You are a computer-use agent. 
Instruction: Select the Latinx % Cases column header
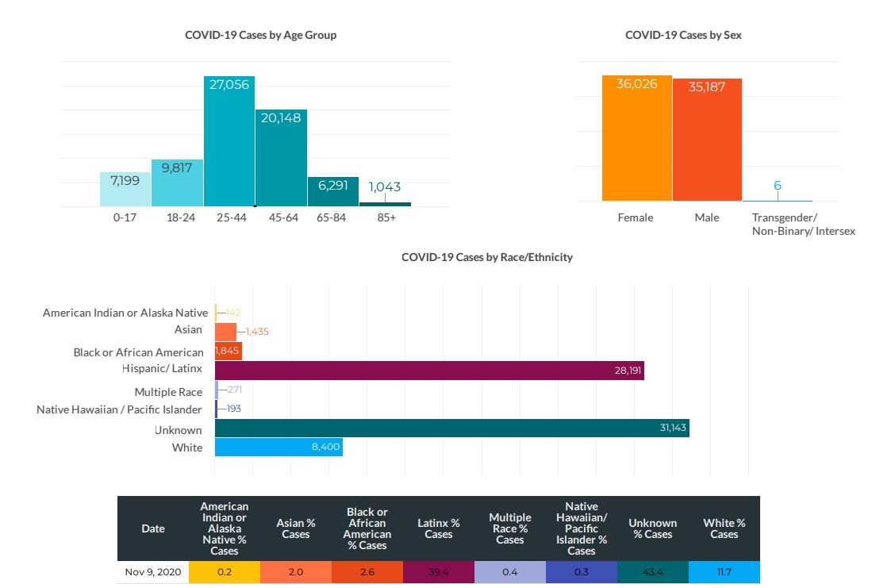(438, 528)
